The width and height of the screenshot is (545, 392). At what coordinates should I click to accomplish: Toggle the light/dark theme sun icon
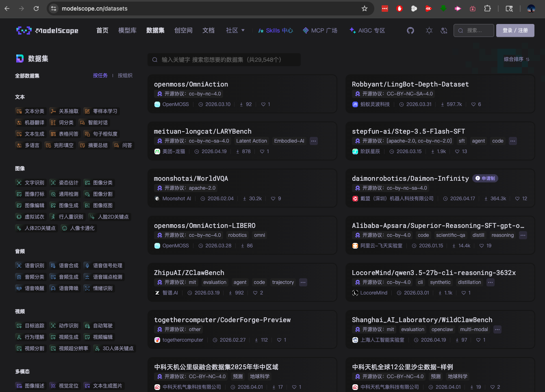pyautogui.click(x=429, y=30)
